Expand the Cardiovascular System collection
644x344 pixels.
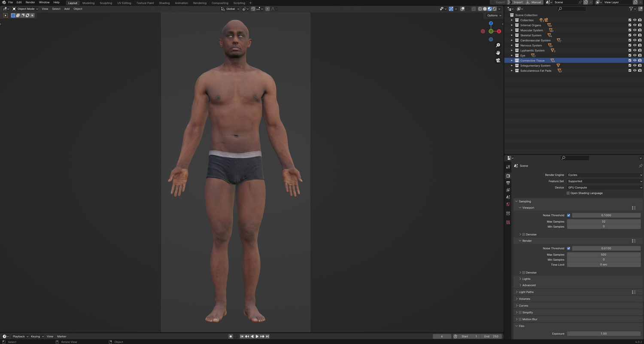pyautogui.click(x=512, y=40)
